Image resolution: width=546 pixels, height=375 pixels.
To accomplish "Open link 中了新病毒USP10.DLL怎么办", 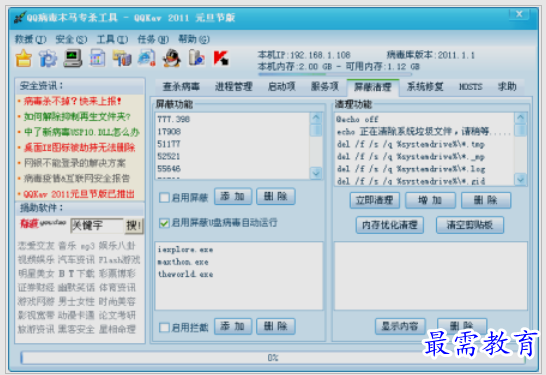I will coord(81,132).
